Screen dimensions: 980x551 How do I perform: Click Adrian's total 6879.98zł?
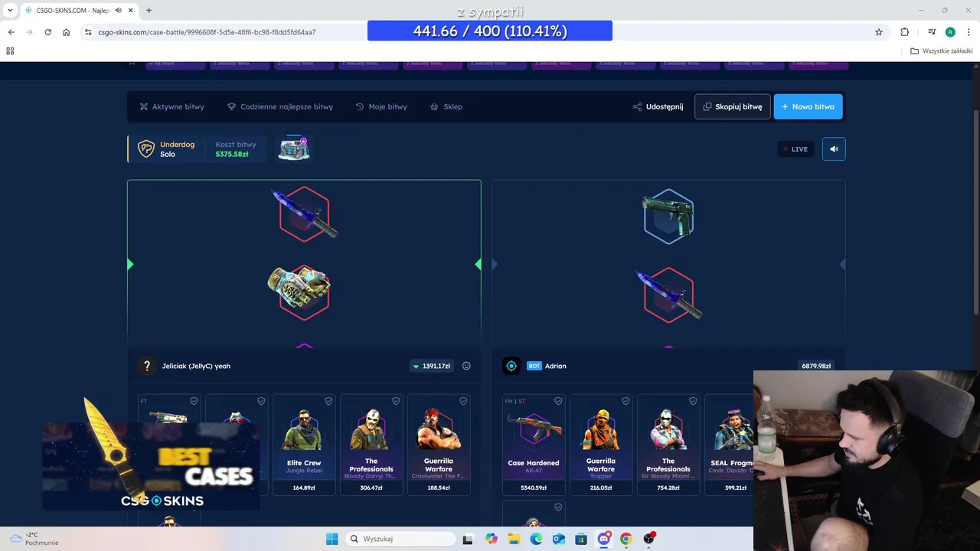816,366
